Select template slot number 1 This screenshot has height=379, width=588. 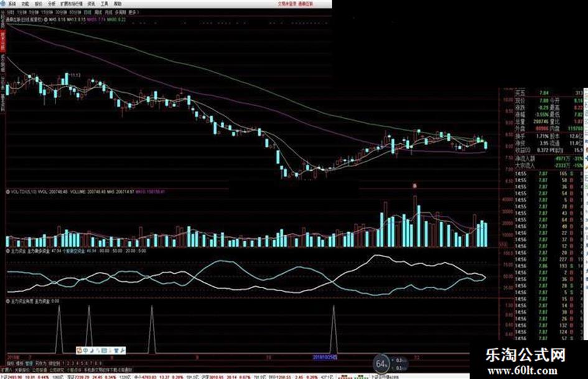tap(64, 363)
